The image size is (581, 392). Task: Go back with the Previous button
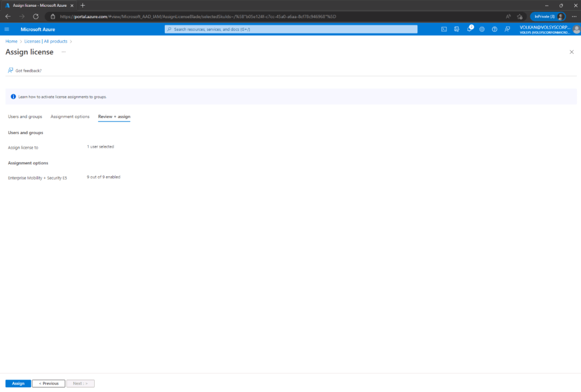pyautogui.click(x=48, y=383)
